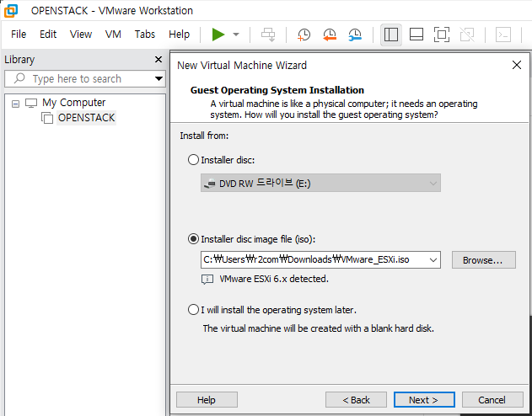
Task: Expand the ISO path dropdown arrow
Action: 433,260
